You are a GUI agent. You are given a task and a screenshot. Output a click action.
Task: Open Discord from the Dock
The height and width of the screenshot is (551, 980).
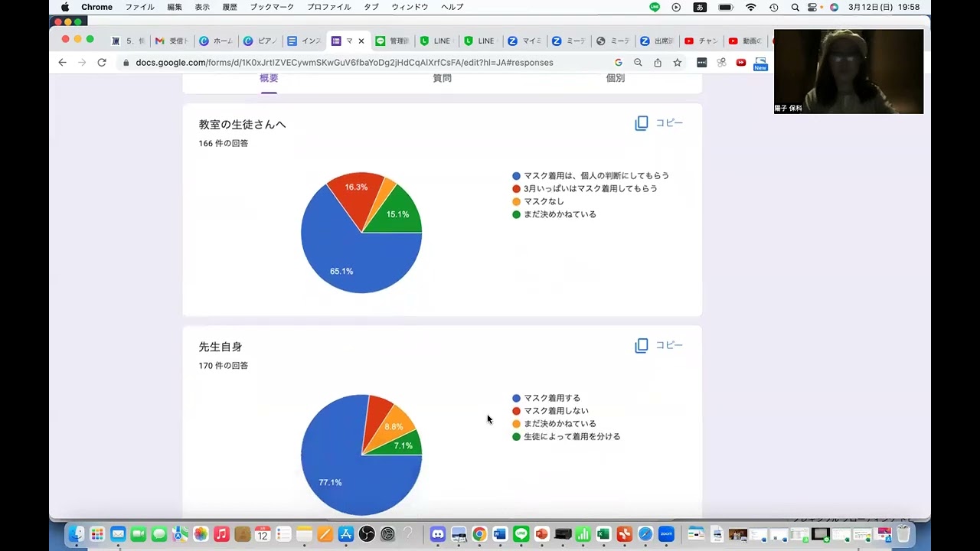coord(437,534)
